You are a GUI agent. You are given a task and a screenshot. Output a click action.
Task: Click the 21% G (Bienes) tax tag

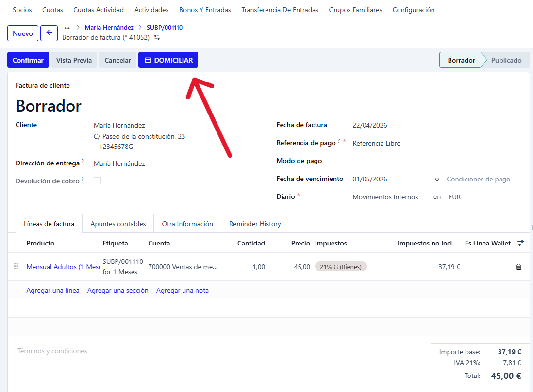point(341,267)
